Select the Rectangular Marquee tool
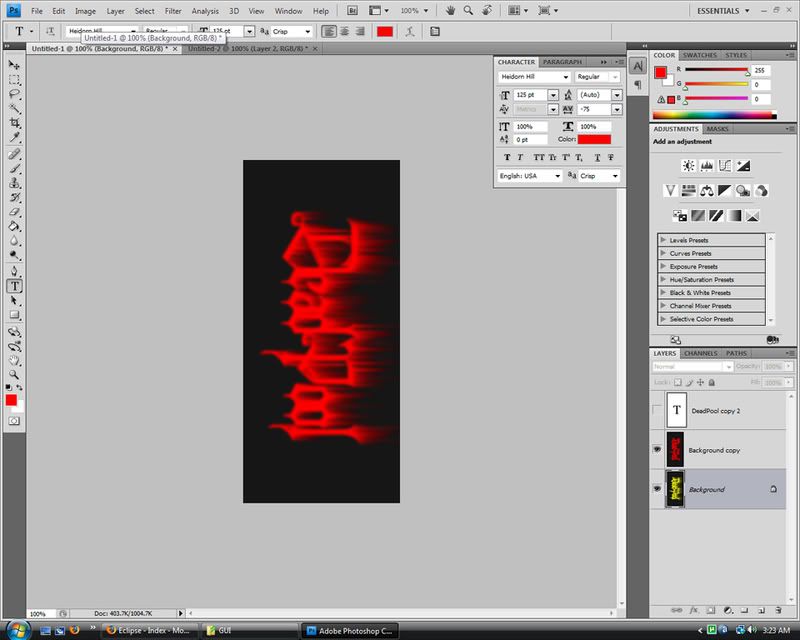This screenshot has width=800, height=640. click(14, 80)
